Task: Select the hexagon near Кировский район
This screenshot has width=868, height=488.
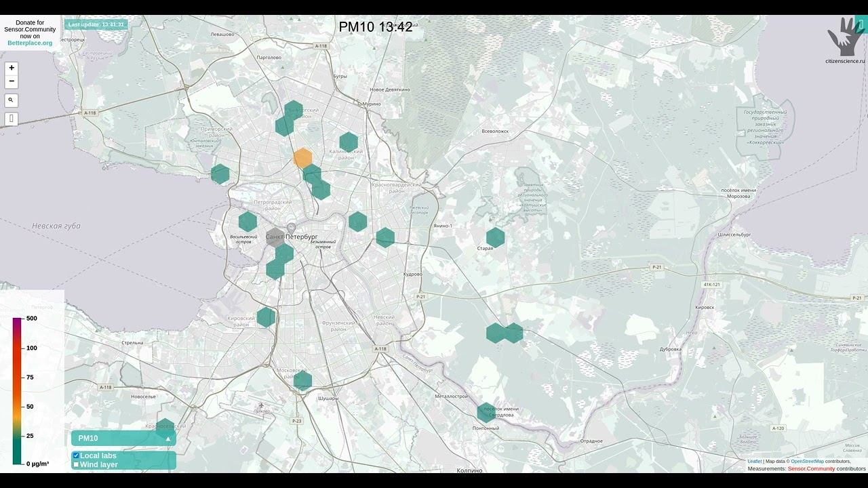Action: (x=267, y=317)
